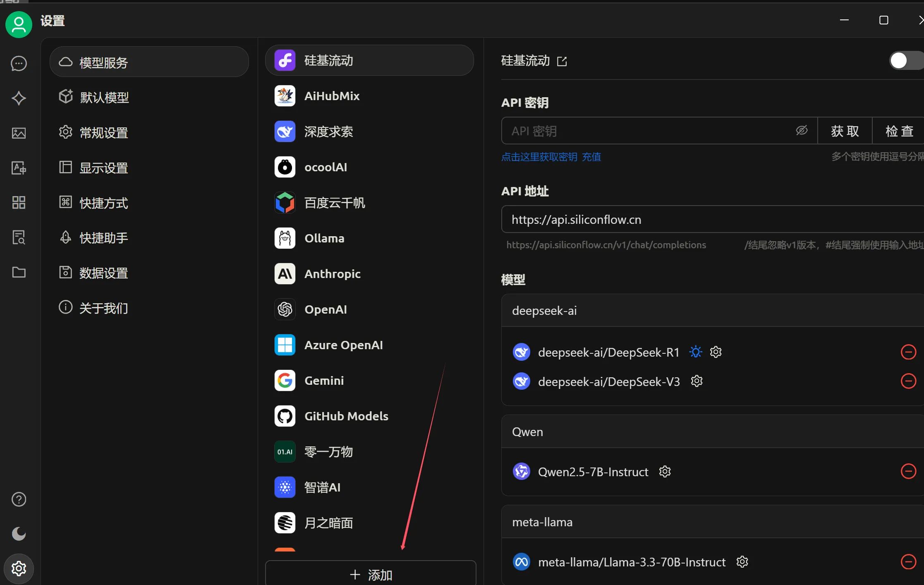
Task: Select 模型服务 settings menu
Action: point(149,62)
